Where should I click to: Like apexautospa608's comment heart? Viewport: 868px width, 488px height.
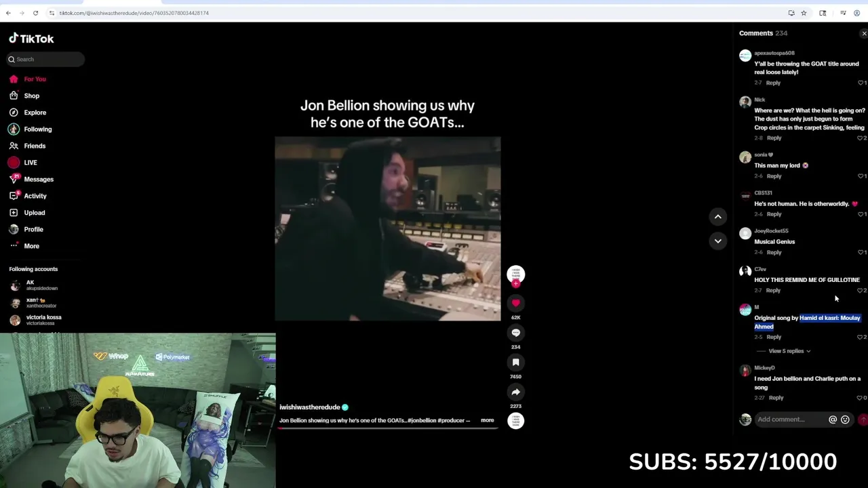pos(861,83)
